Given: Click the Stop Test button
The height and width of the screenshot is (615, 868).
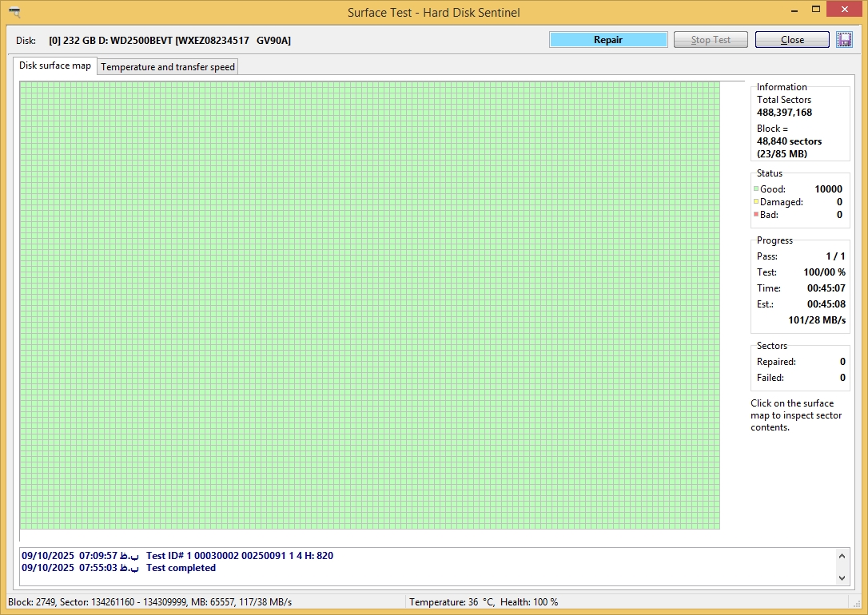Looking at the screenshot, I should pyautogui.click(x=711, y=40).
